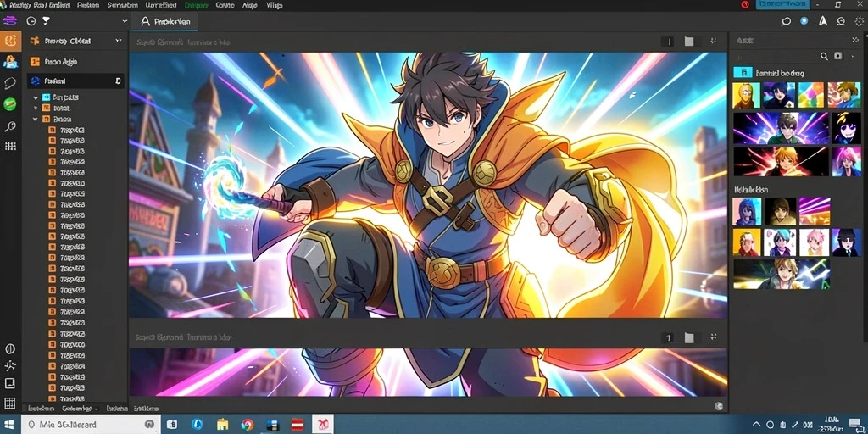This screenshot has width=868, height=434.
Task: Click the search magnifier in the right panel
Action: (824, 56)
